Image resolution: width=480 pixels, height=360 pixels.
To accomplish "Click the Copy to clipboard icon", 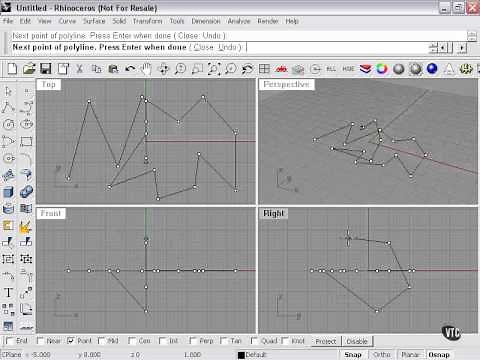I will tap(96, 69).
